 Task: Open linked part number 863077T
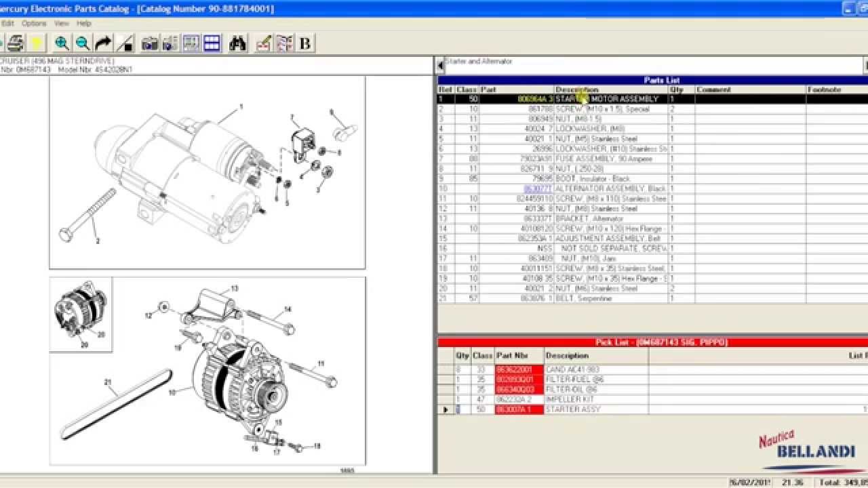tap(538, 188)
